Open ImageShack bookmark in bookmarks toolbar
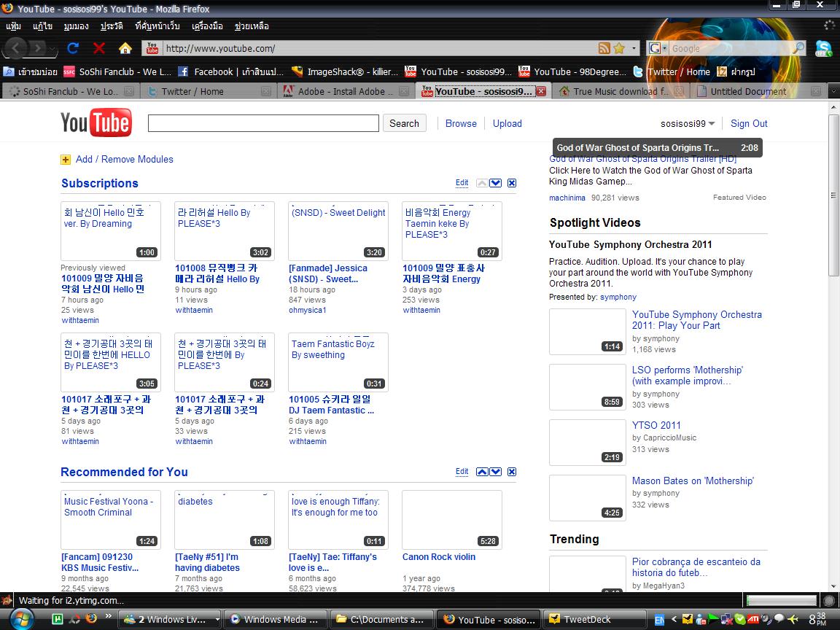 (x=345, y=71)
